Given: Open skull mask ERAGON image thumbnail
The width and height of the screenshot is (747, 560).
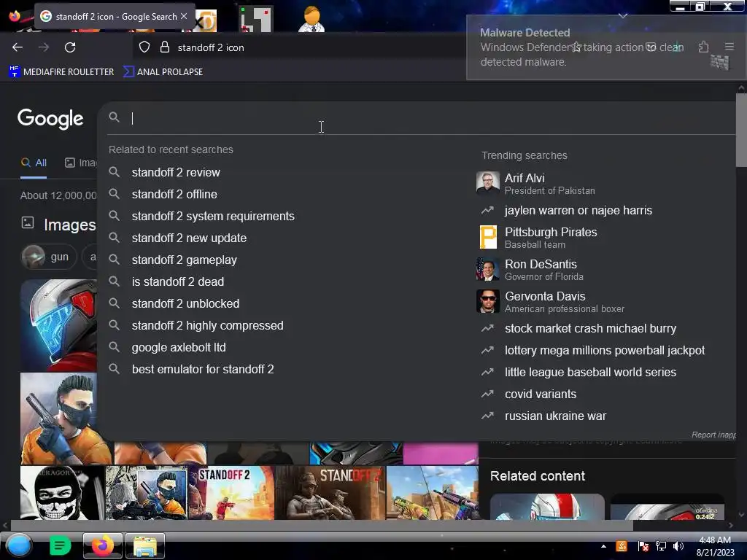Looking at the screenshot, I should tap(62, 493).
